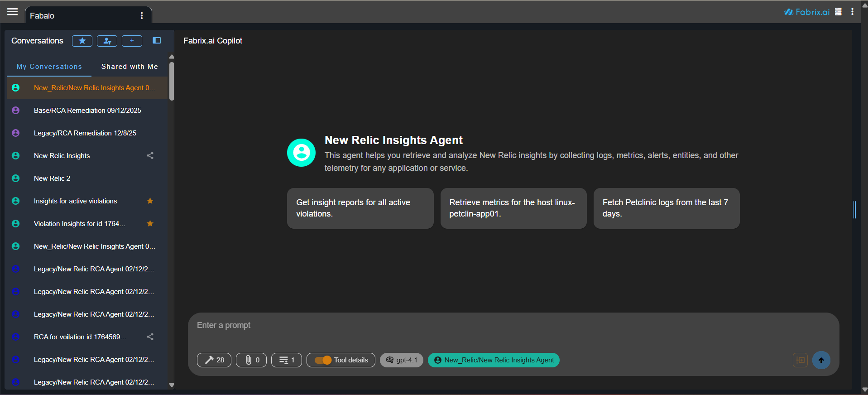Open the tools count button showing 28

pos(214,360)
